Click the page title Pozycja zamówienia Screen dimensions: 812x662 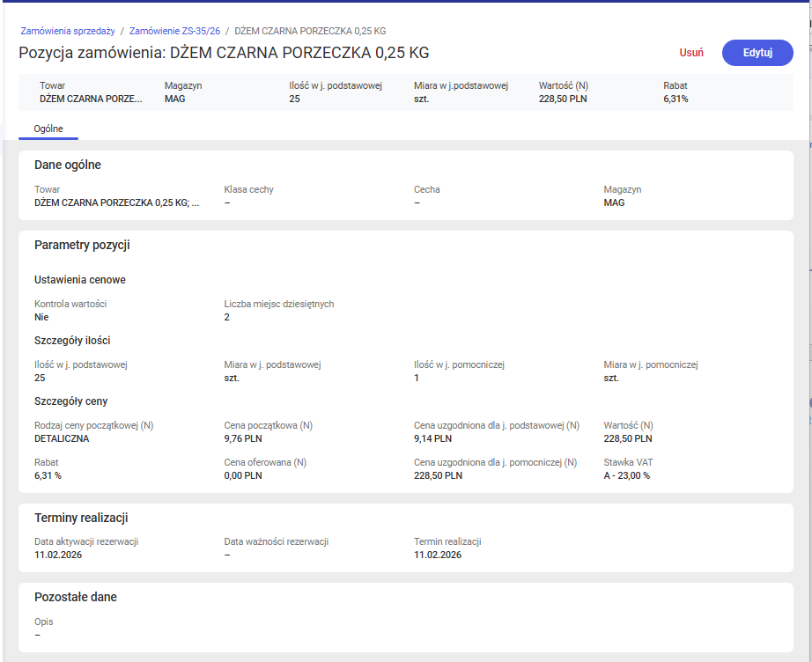click(x=224, y=53)
